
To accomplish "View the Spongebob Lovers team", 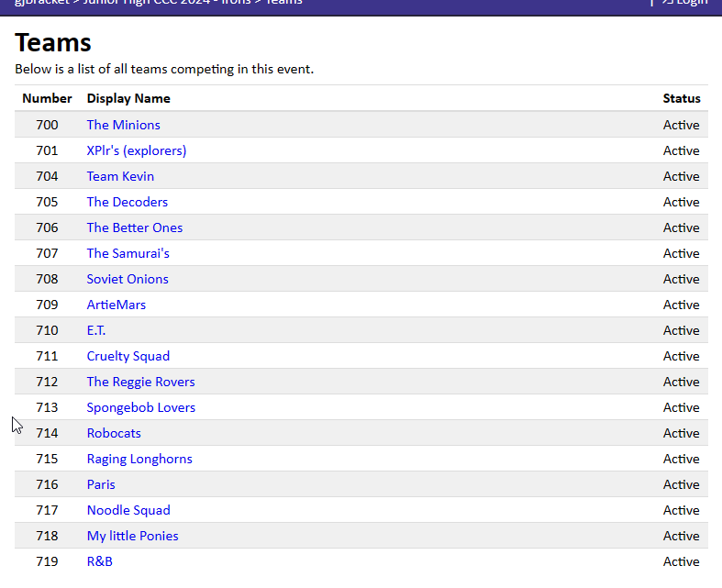I will coord(140,407).
